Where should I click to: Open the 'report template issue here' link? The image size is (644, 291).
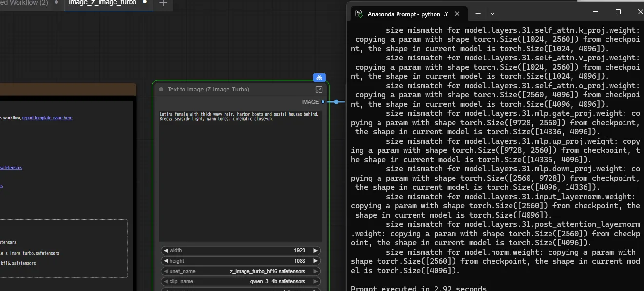(x=47, y=118)
